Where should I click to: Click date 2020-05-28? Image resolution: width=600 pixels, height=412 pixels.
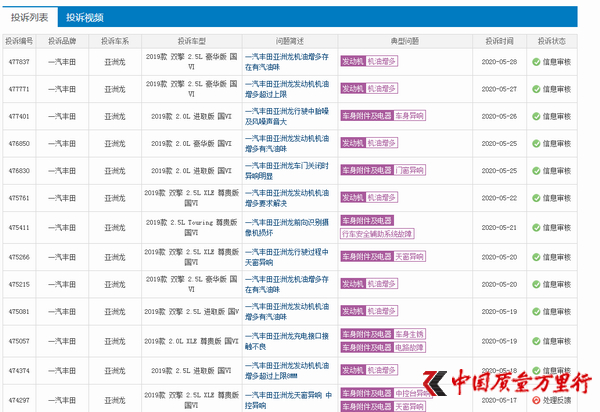tap(499, 62)
